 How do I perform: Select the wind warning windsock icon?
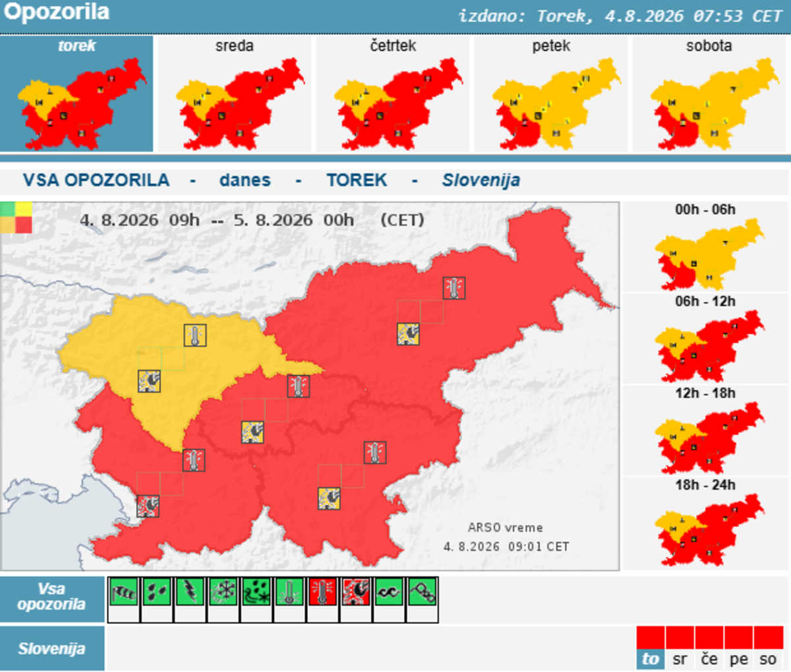click(123, 592)
